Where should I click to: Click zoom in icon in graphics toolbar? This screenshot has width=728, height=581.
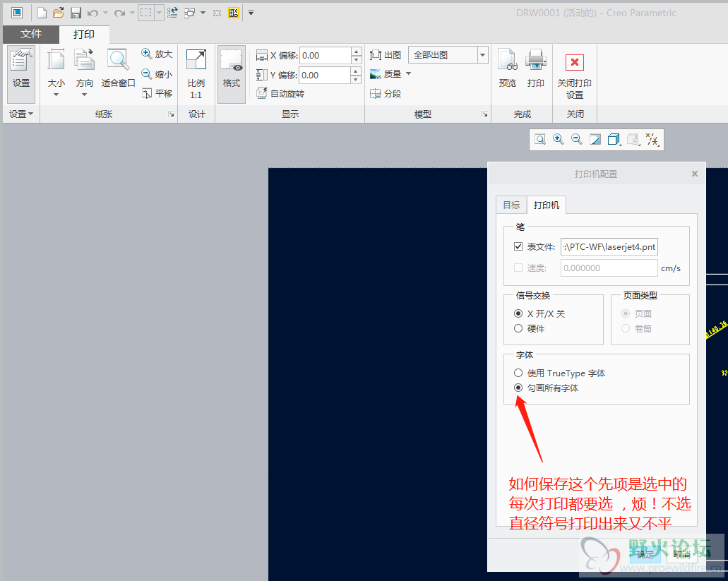558,140
